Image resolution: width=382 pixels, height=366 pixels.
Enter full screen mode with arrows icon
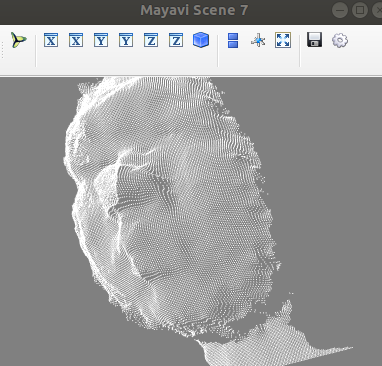pos(283,40)
